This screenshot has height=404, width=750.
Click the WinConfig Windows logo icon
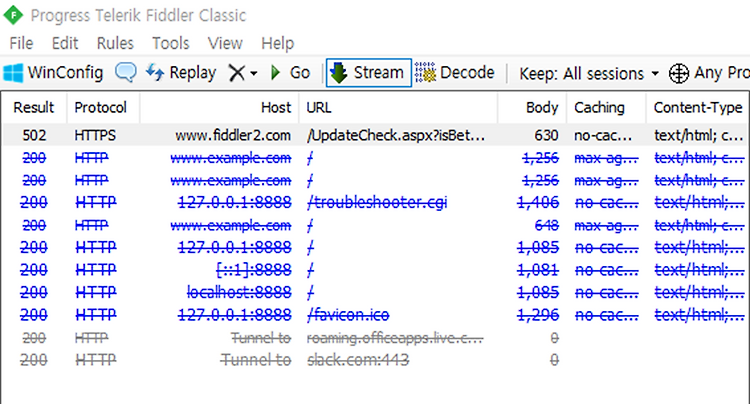(x=13, y=73)
